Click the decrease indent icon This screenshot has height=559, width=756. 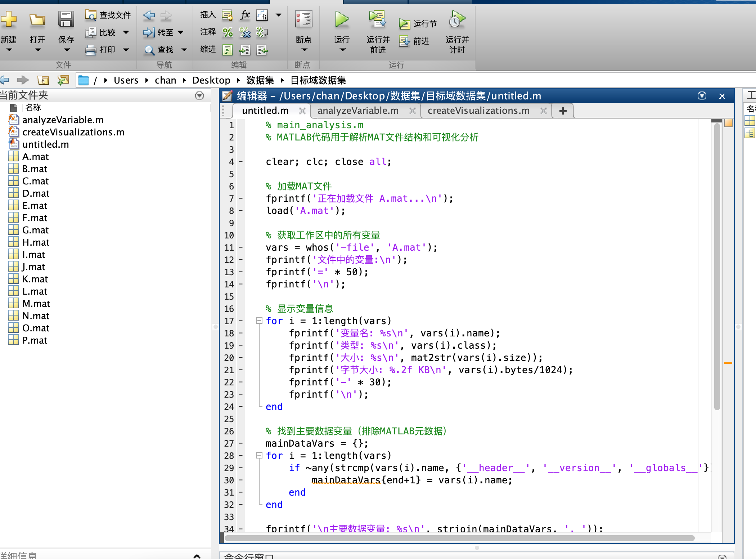tap(262, 50)
